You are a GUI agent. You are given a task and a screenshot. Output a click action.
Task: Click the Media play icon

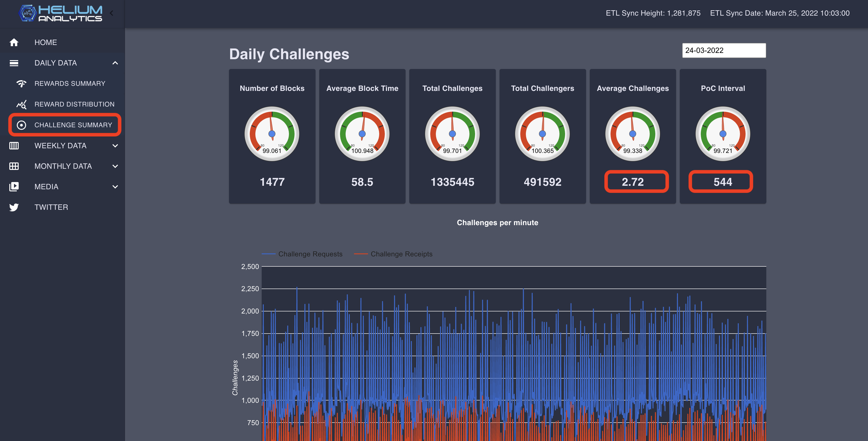pyautogui.click(x=14, y=187)
